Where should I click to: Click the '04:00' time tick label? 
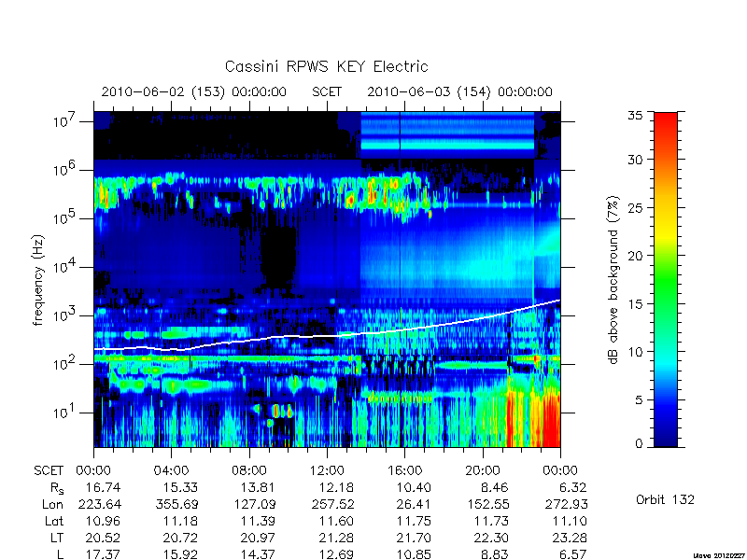point(171,471)
